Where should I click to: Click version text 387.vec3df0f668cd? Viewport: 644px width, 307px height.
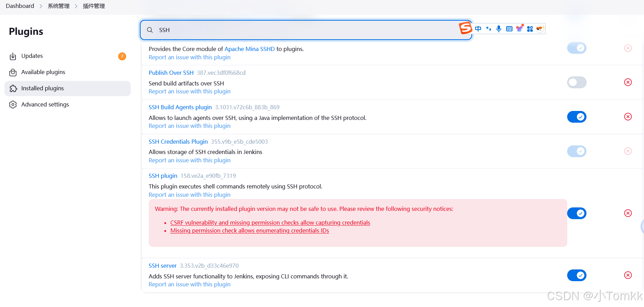[221, 73]
